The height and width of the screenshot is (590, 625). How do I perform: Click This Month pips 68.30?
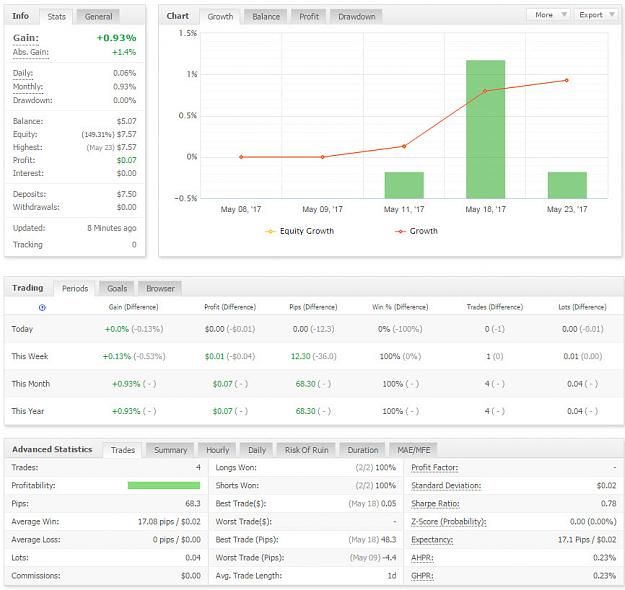[x=305, y=384]
